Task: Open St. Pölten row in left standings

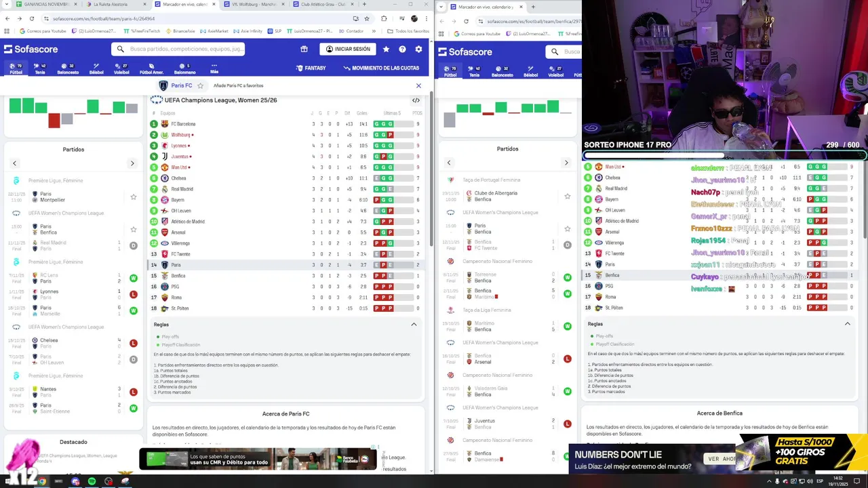Action: coord(286,308)
